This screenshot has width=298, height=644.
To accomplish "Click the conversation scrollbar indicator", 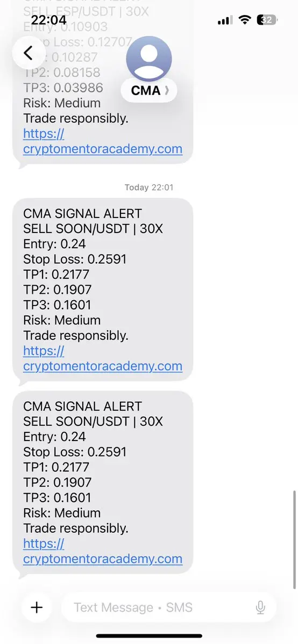I will 294,539.
